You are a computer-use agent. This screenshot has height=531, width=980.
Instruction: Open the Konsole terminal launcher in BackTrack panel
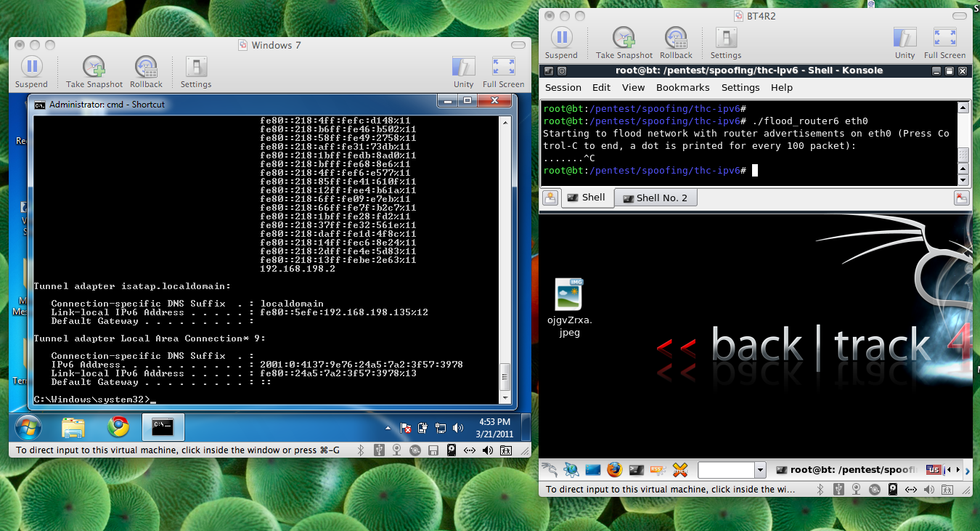point(636,470)
